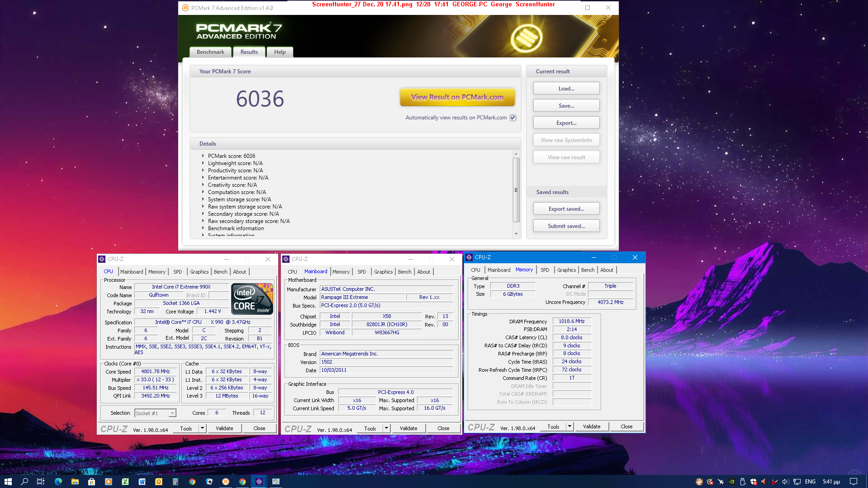The width and height of the screenshot is (868, 488).
Task: Open Graphics tab in middle CPU-Z window
Action: (x=383, y=272)
